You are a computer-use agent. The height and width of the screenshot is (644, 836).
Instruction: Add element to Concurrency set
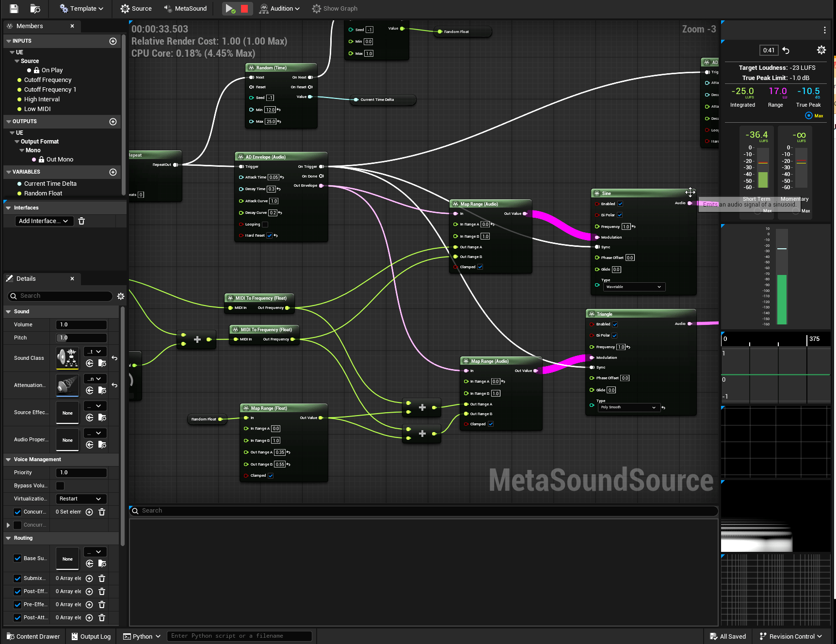pyautogui.click(x=89, y=512)
